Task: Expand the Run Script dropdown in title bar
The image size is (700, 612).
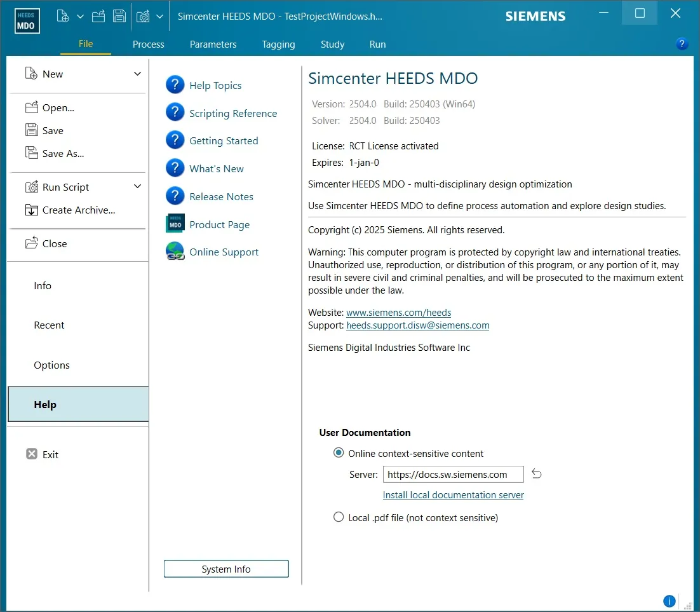Action: coord(160,17)
